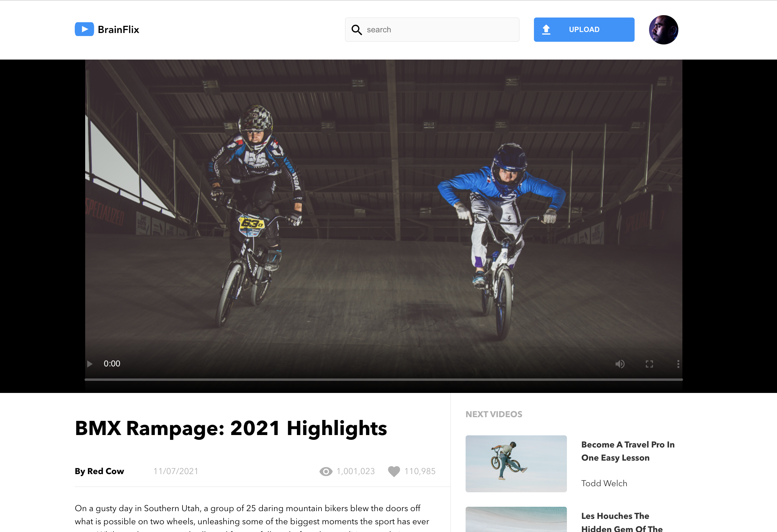Open the user profile avatar

664,30
